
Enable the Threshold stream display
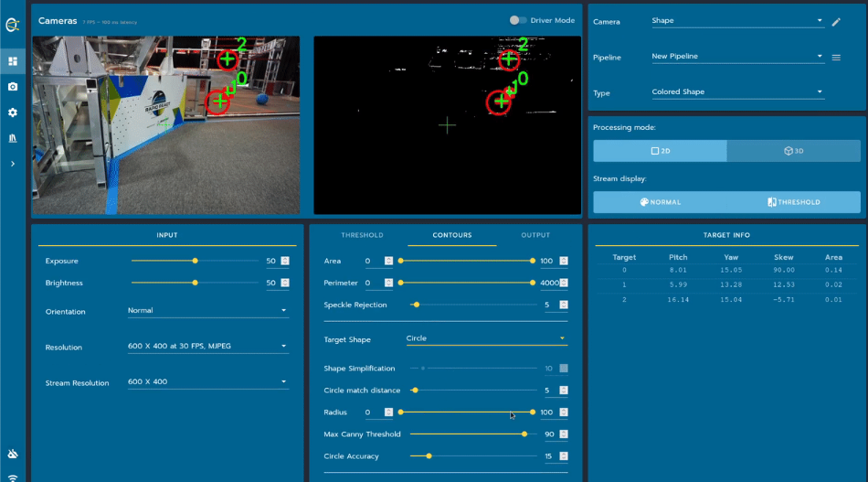793,202
